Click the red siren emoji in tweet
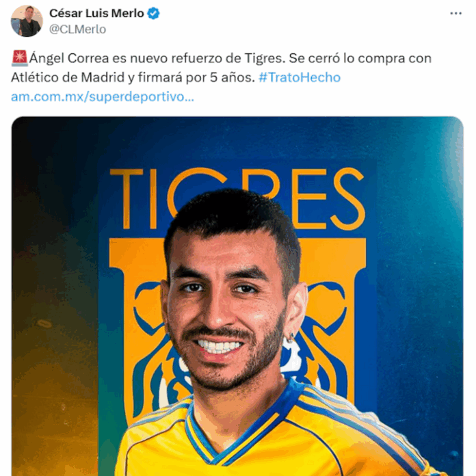Screen dimensions: 476x476 click(x=20, y=58)
